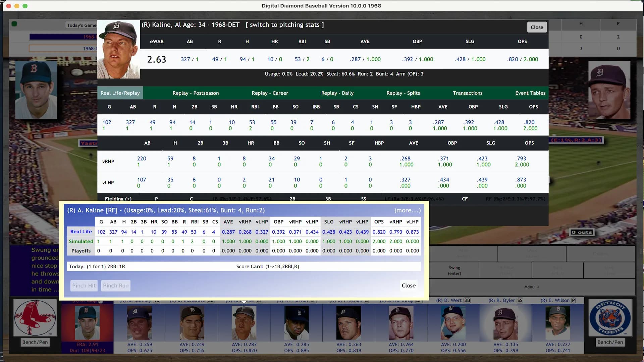Click the Usage: 0.0% Lead: 20.2% line

[x=344, y=74]
